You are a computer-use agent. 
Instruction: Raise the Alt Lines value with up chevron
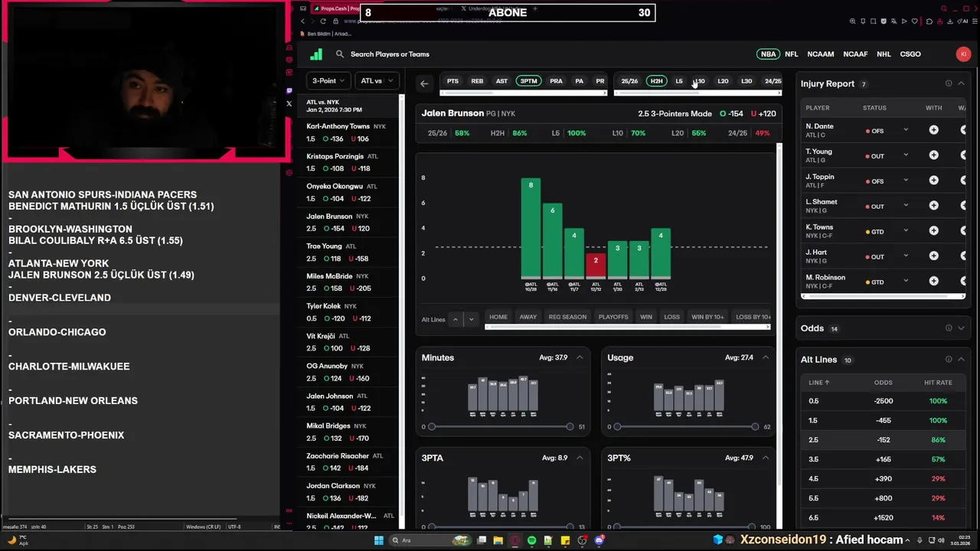455,319
